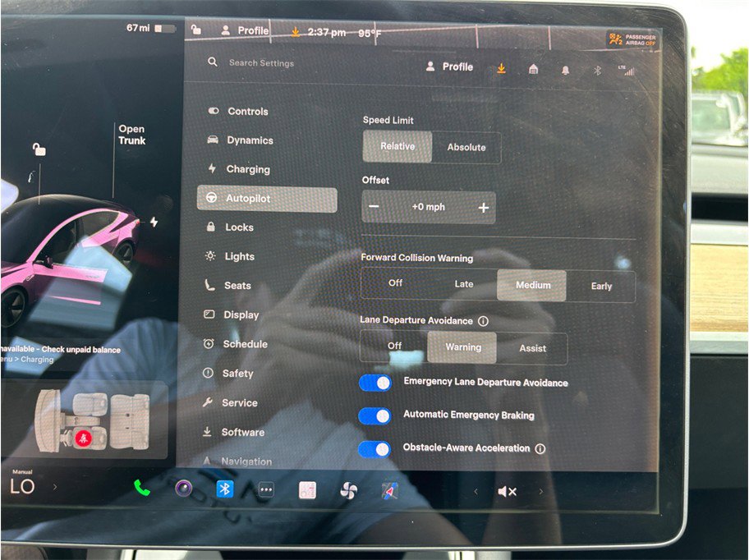Tap the muted speaker volume icon
Viewport: 749px width, 560px height.
point(507,491)
